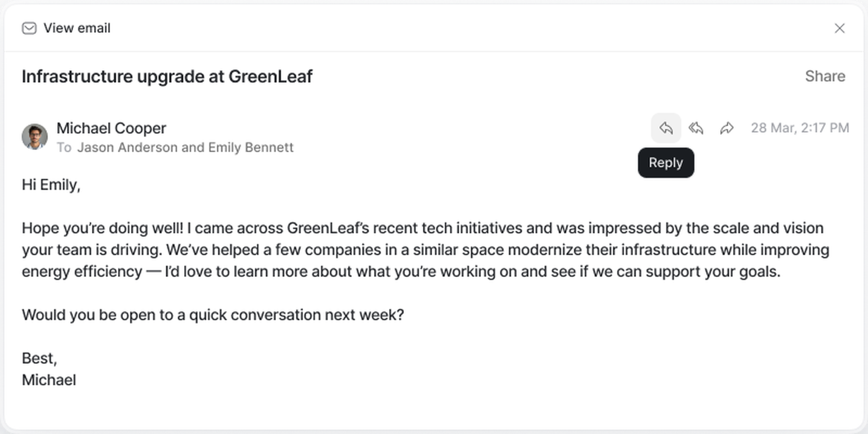Click Michael Cooper's profile avatar
The image size is (868, 434).
coord(35,137)
